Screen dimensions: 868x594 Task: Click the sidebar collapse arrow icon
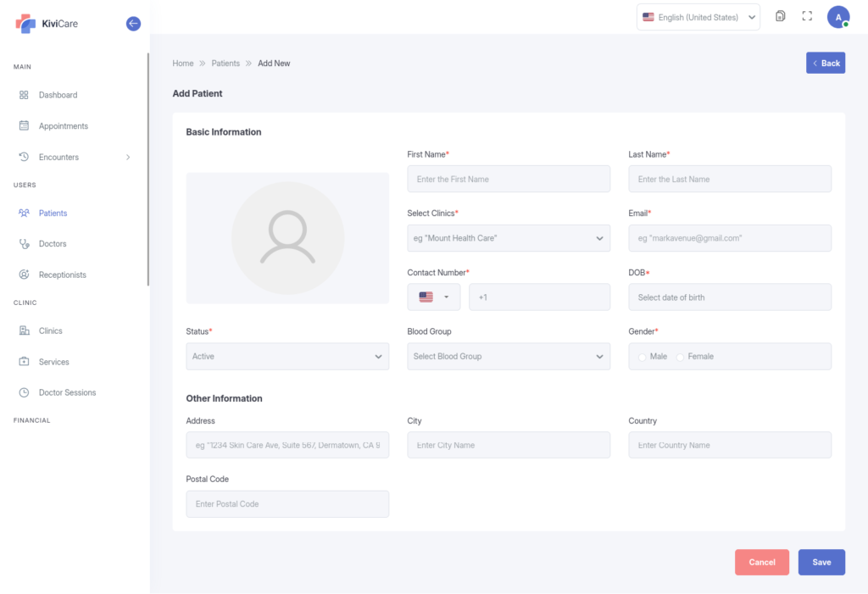click(133, 24)
